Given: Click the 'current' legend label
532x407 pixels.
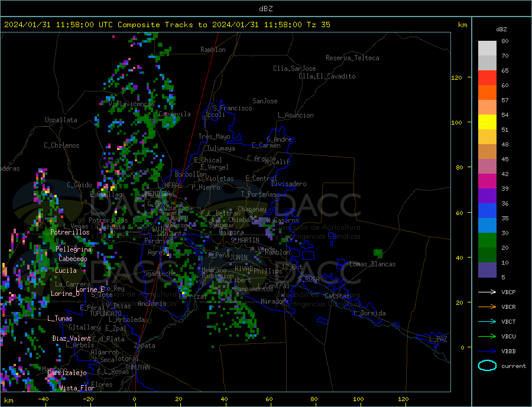Looking at the screenshot, I should tap(514, 366).
